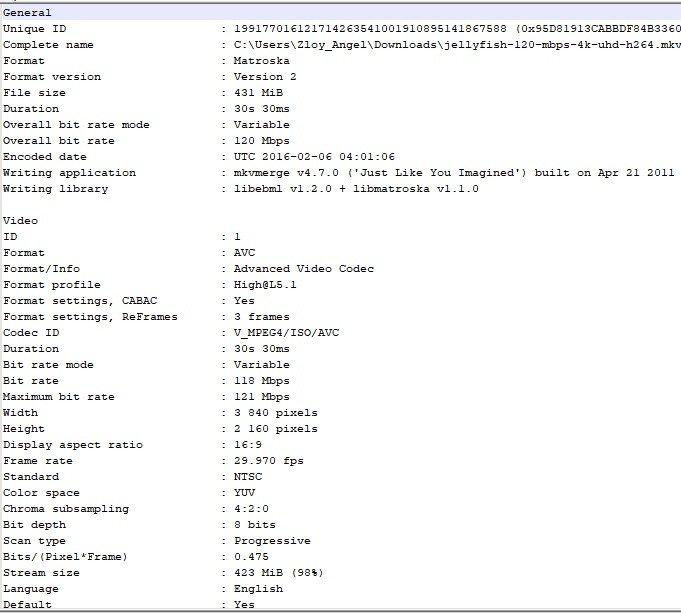Click the Overall bit rate mode label
Image resolution: width=681 pixels, height=613 pixels.
[x=76, y=125]
